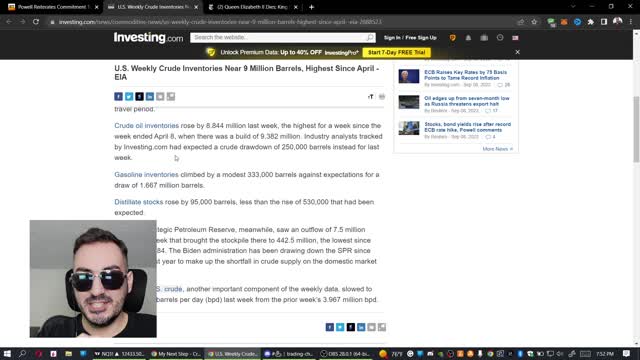Click the orange extension icon in the toolbar
Viewport: 640px width, 360px height.
click(564, 22)
